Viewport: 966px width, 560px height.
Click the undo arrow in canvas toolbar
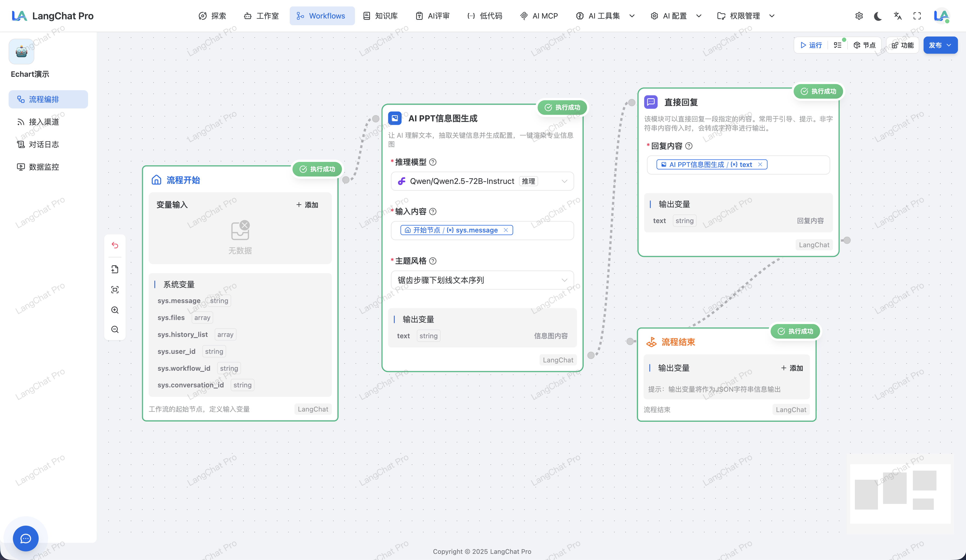pos(115,245)
